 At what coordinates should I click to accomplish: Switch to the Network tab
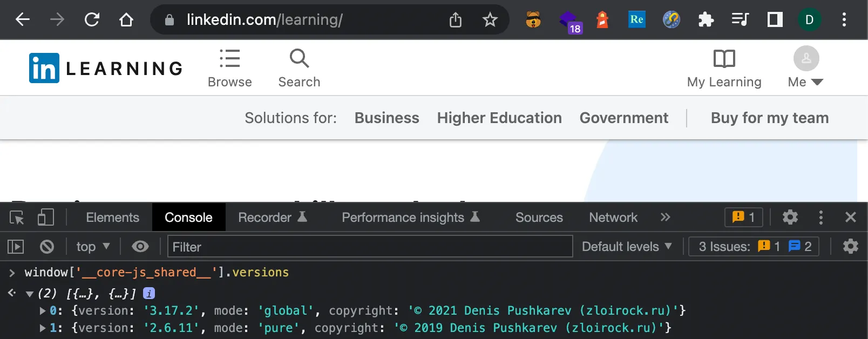[613, 218]
